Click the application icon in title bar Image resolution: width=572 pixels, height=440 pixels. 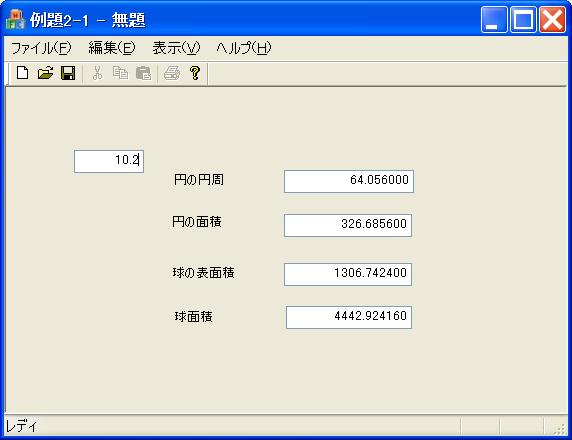click(15, 19)
